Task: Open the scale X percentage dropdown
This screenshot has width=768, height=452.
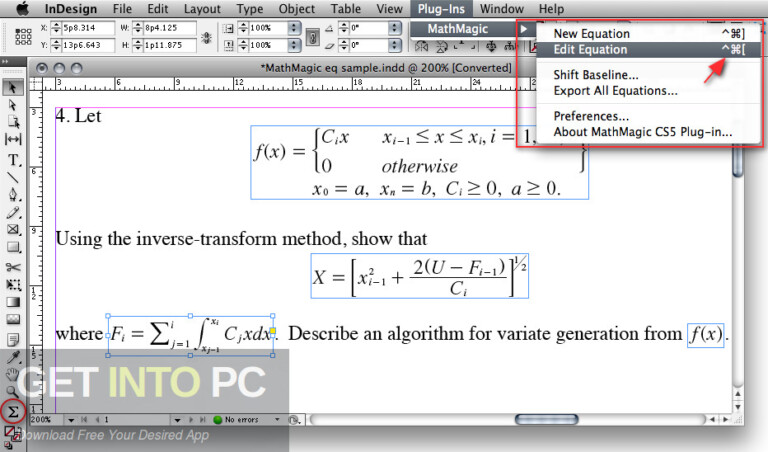Action: coord(294,28)
